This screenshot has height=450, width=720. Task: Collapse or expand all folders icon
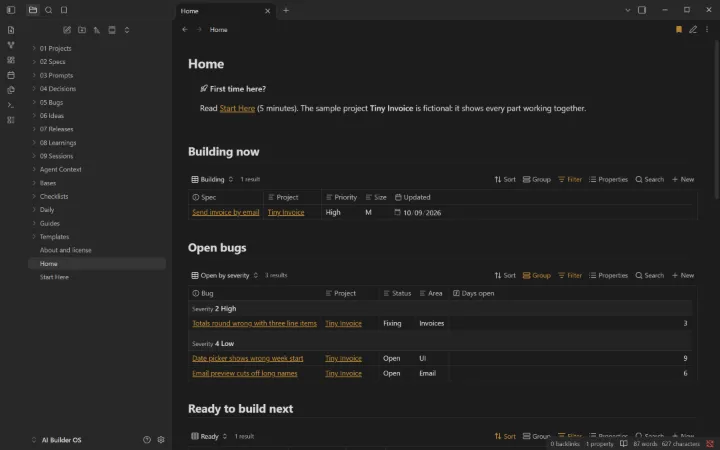coord(127,30)
